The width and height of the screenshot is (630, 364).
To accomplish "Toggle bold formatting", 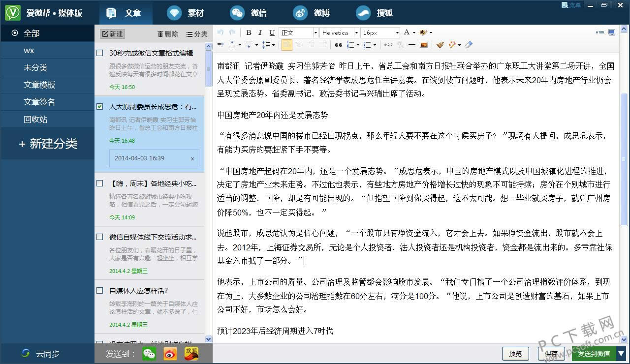I will pos(249,32).
